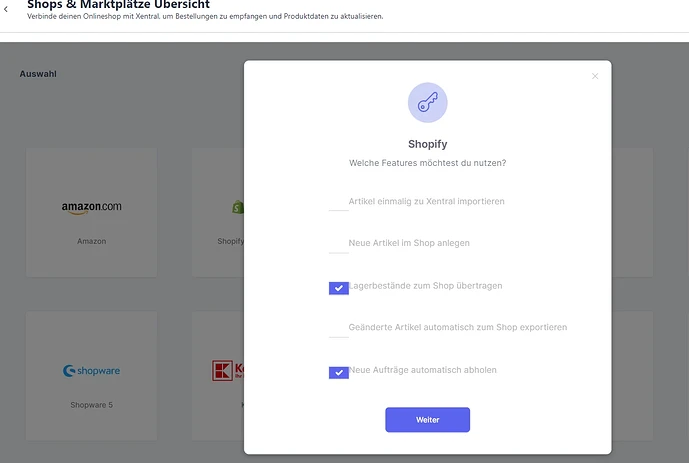This screenshot has width=689, height=463.
Task: Click the 'Amazon' label under the logo
Action: pos(91,241)
